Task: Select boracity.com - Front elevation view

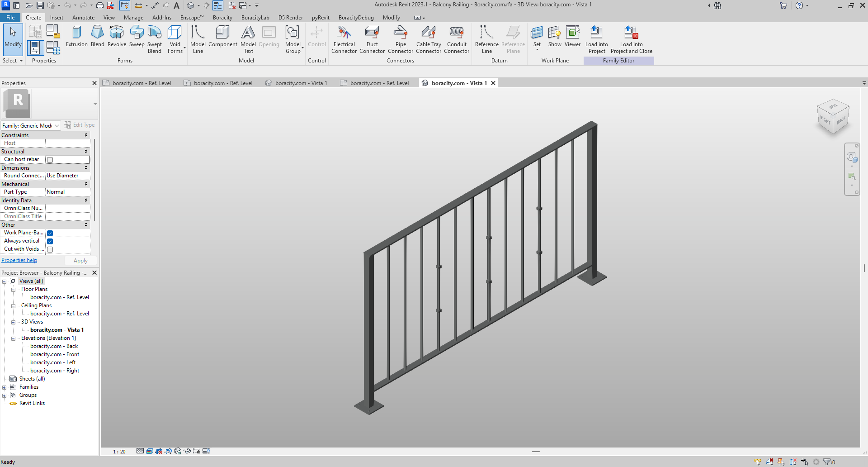Action: point(55,354)
